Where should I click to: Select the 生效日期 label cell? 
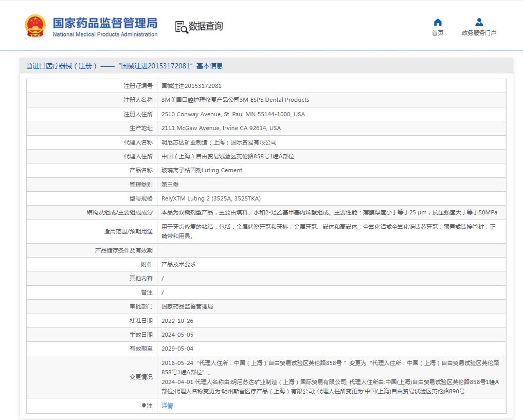tap(92, 335)
